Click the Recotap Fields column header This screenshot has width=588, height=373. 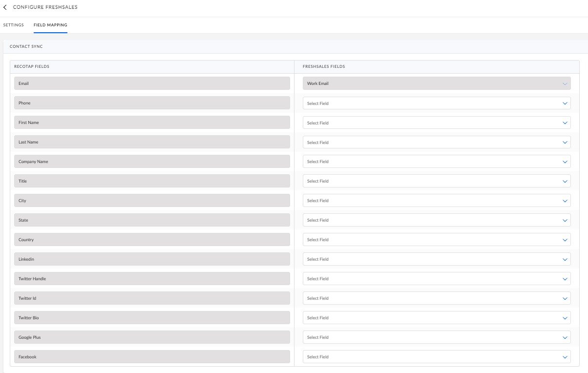(32, 66)
